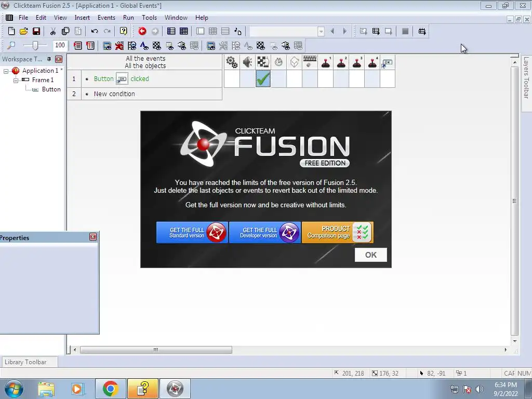Open the Tools menu
Viewport: 532px width, 399px height.
click(149, 18)
